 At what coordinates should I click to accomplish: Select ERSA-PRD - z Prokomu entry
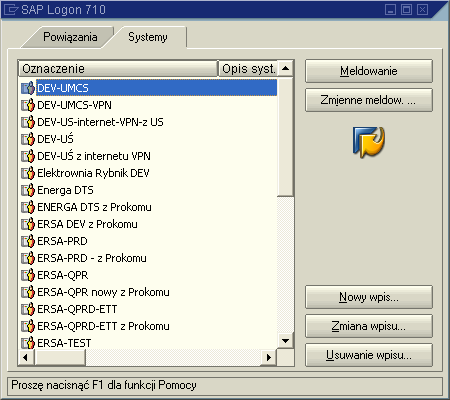92,258
